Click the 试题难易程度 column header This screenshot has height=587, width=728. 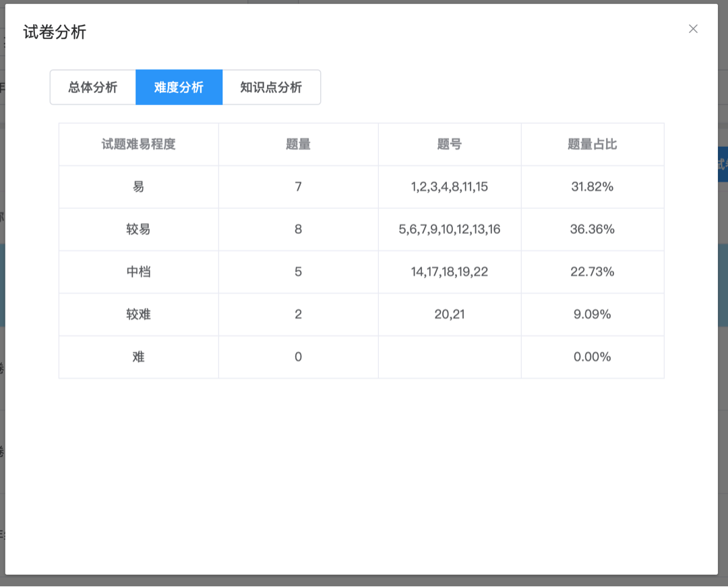click(138, 144)
